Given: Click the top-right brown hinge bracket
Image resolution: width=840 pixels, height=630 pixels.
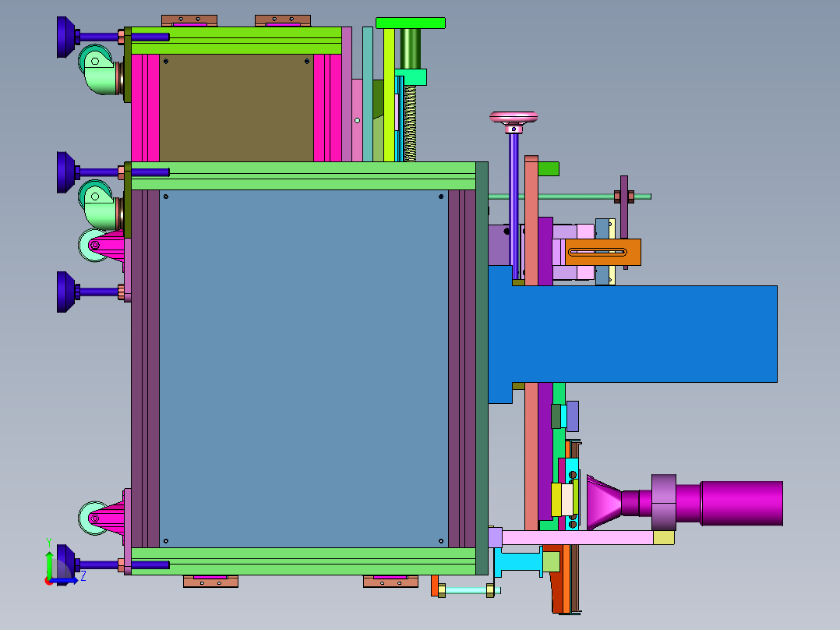Looking at the screenshot, I should tap(283, 21).
